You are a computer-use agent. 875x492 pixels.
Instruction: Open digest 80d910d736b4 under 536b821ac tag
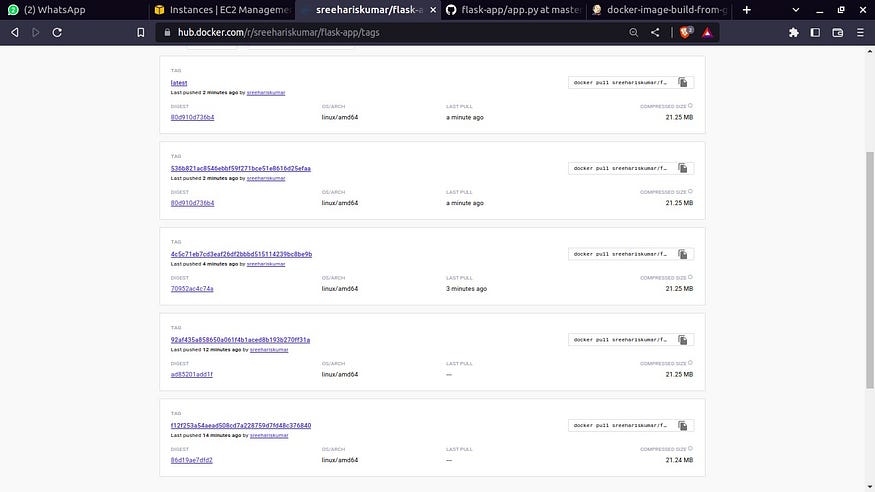[x=192, y=203]
